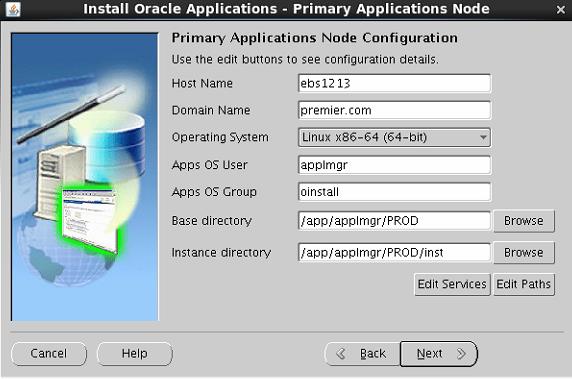Click the Apps OS Group label

point(214,192)
